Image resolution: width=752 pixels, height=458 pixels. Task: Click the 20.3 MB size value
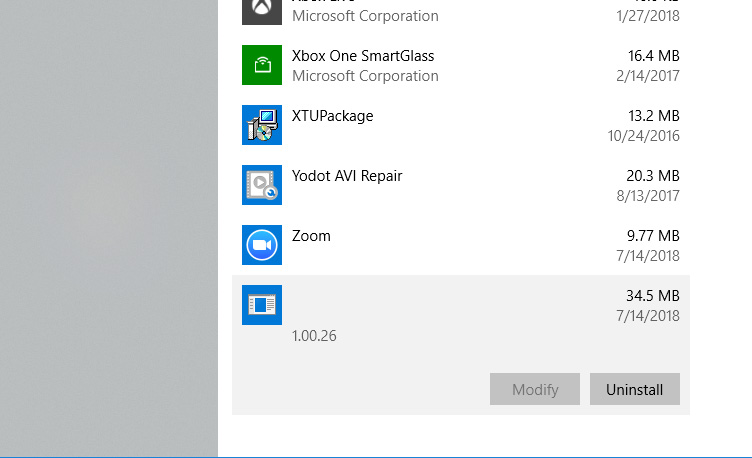coord(653,176)
